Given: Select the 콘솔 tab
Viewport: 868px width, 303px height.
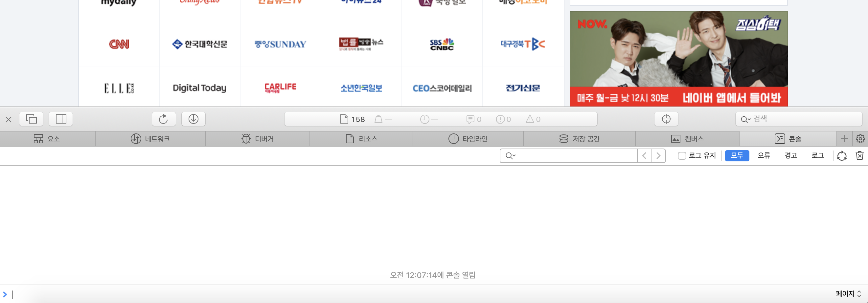Looking at the screenshot, I should (788, 139).
